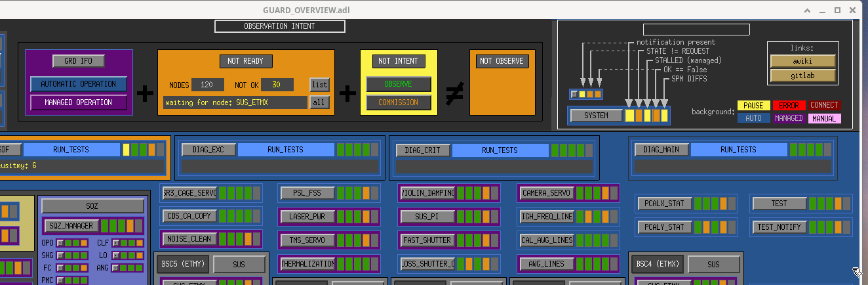Open the SHG node mini button

pyautogui.click(x=60, y=255)
